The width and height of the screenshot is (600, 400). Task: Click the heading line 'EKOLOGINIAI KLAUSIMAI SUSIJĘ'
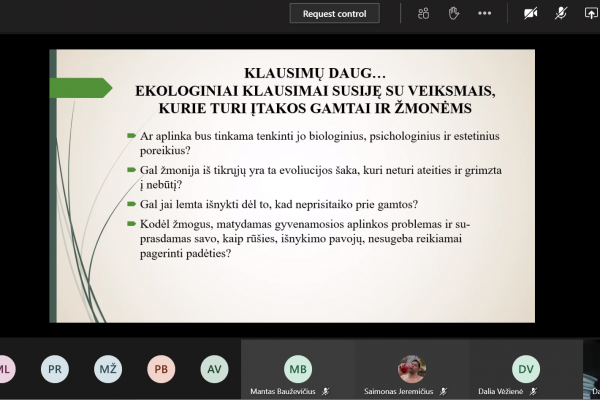[x=315, y=91]
